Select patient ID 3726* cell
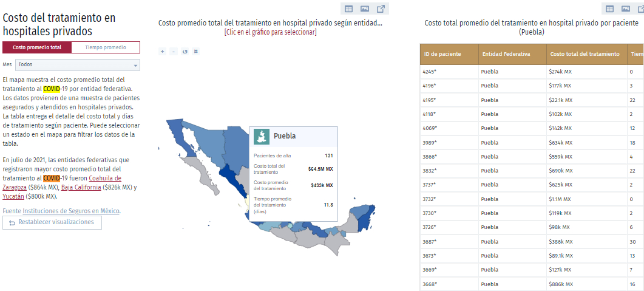This screenshot has height=291, width=644. (x=449, y=227)
